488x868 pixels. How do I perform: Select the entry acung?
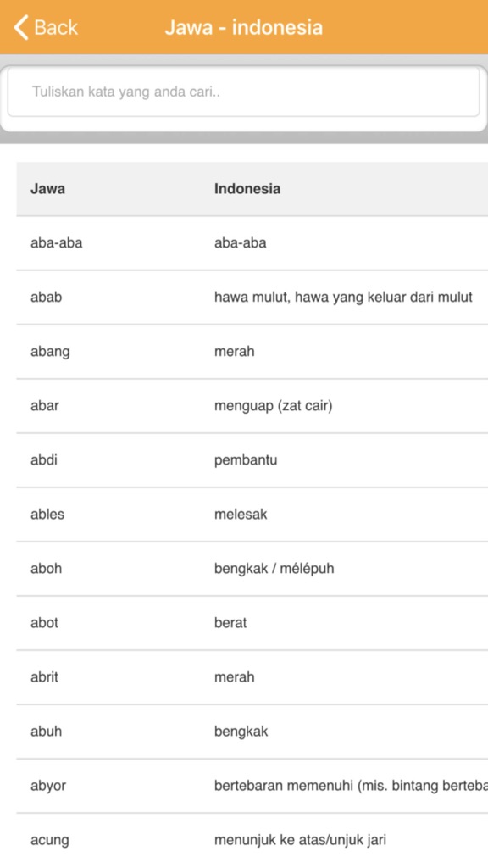pos(47,839)
